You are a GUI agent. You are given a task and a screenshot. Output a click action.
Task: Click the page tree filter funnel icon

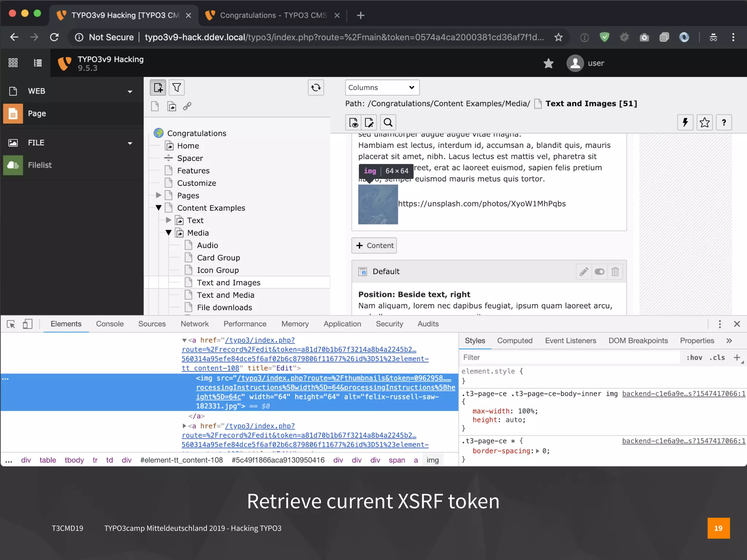[x=177, y=87]
